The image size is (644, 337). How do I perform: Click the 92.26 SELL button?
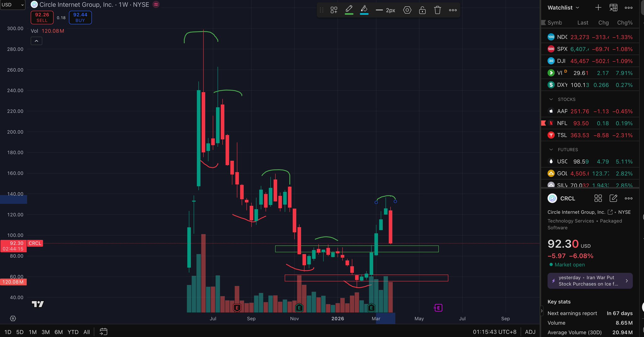(x=42, y=17)
